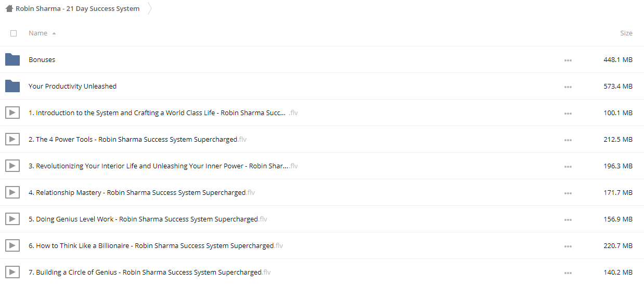Open more options for How to Think Like a Billionaire

(x=568, y=246)
